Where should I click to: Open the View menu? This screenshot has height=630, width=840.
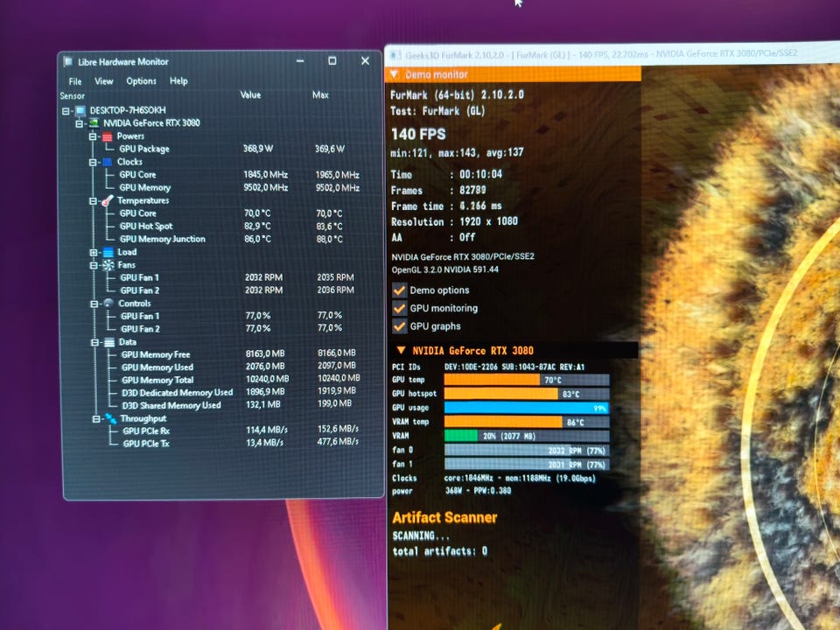[x=104, y=81]
